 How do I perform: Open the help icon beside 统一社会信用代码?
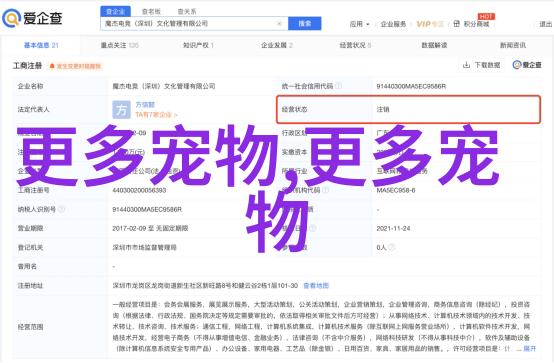(x=338, y=86)
